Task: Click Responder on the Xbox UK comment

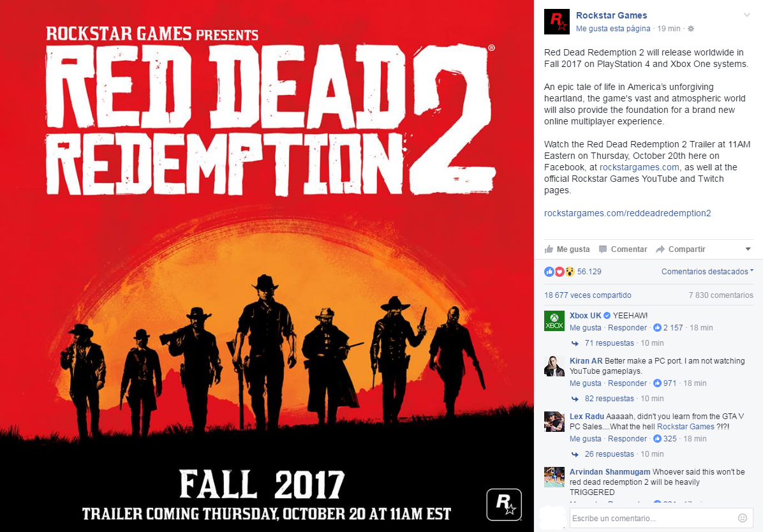Action: click(x=627, y=328)
